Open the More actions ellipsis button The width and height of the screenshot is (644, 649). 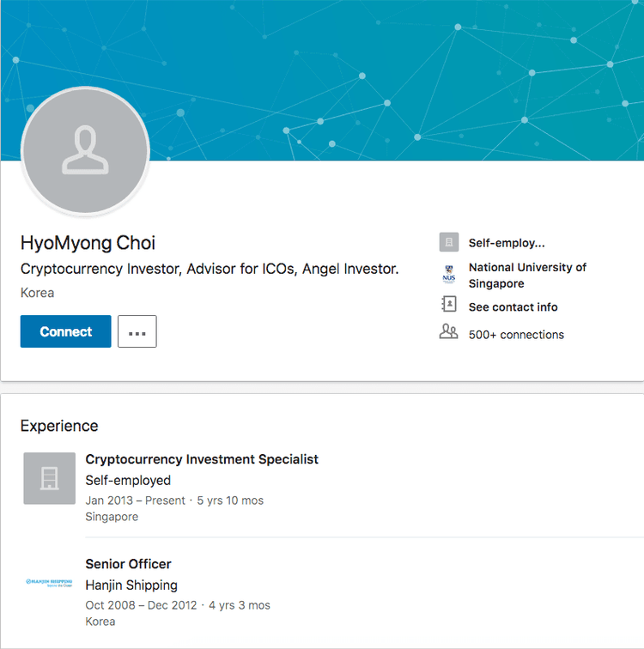137,331
